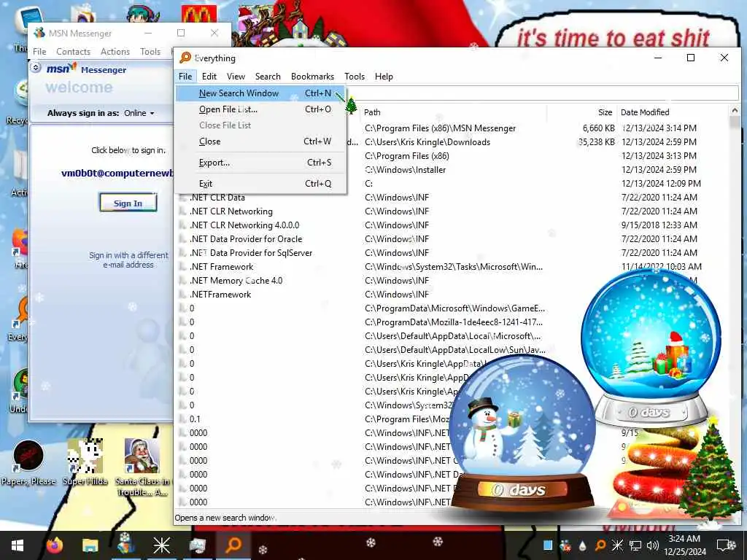Click the 6,660 KB size cell
The image size is (747, 560).
(x=598, y=128)
